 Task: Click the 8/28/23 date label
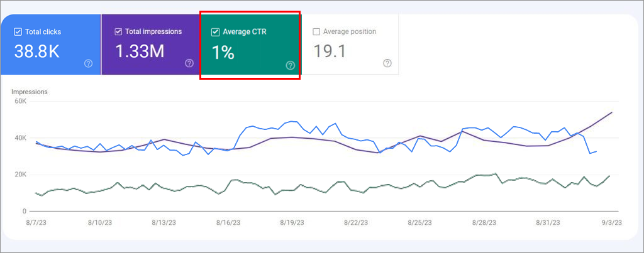[x=484, y=223]
